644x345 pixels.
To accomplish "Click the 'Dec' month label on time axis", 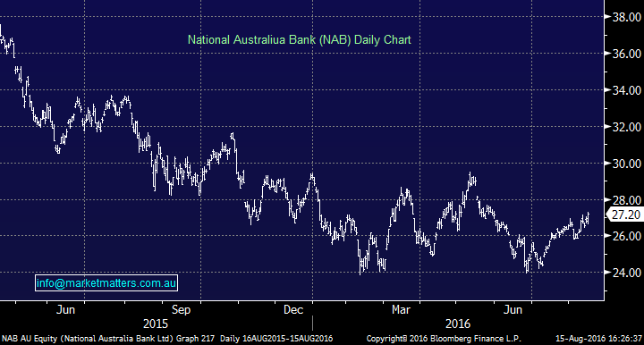I will [293, 310].
